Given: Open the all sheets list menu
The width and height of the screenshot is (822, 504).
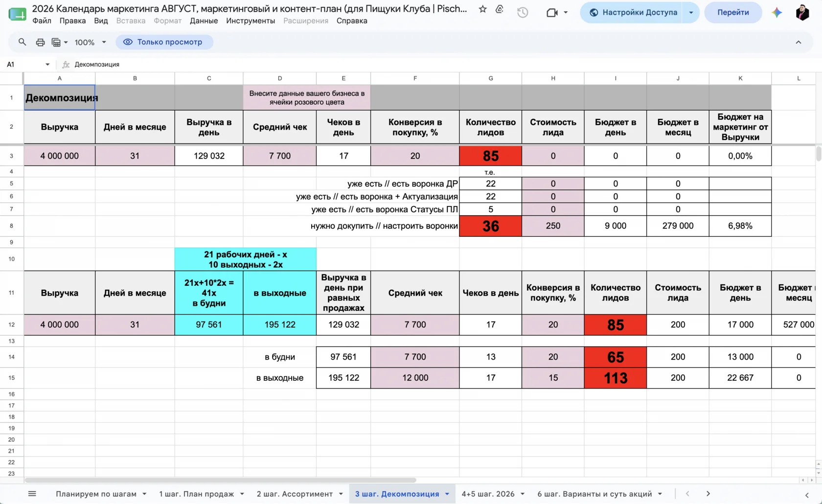Looking at the screenshot, I should click(x=32, y=494).
